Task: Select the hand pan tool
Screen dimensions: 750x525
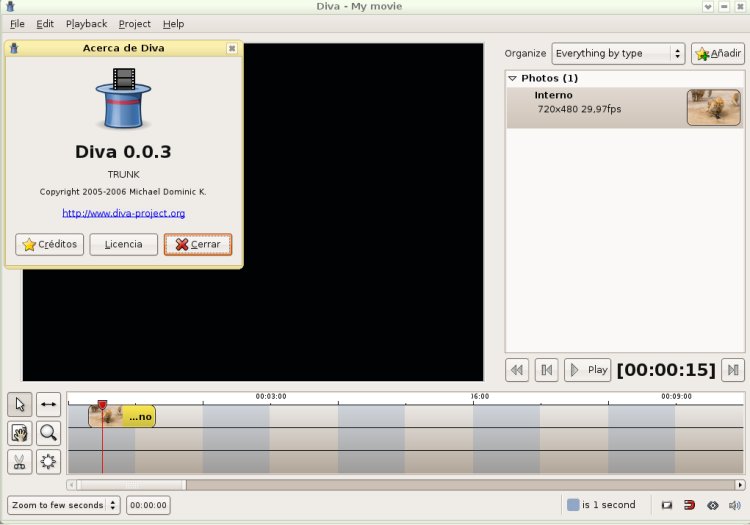Action: [x=19, y=433]
